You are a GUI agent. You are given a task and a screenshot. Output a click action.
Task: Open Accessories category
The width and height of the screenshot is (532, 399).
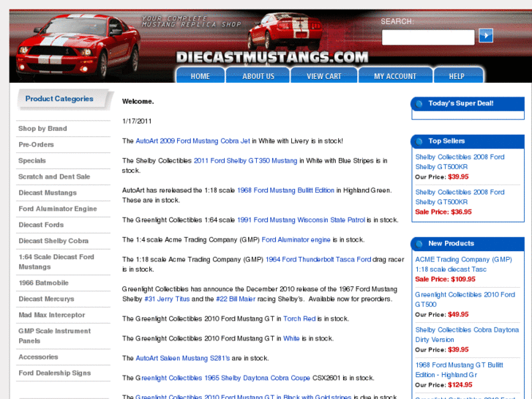tap(38, 357)
